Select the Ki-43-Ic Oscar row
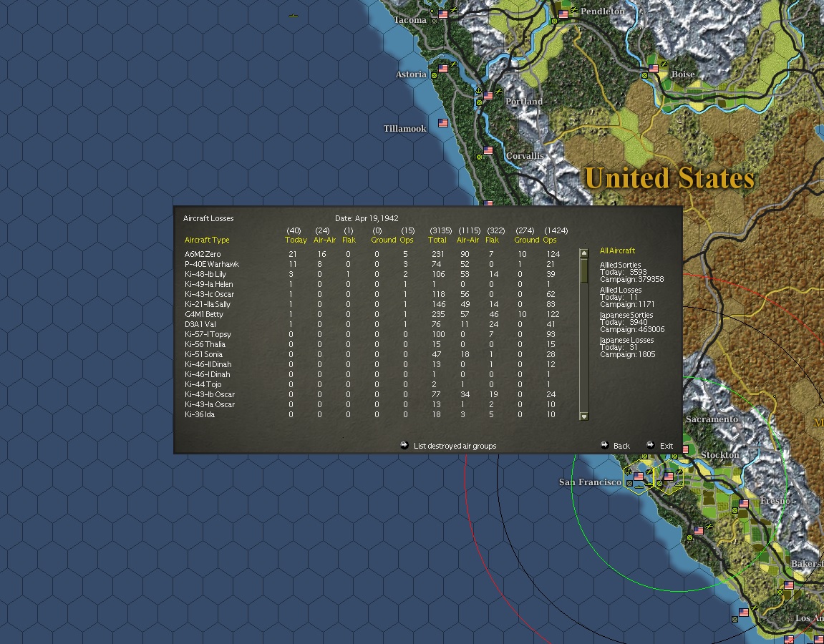Image resolution: width=824 pixels, height=644 pixels. point(373,294)
